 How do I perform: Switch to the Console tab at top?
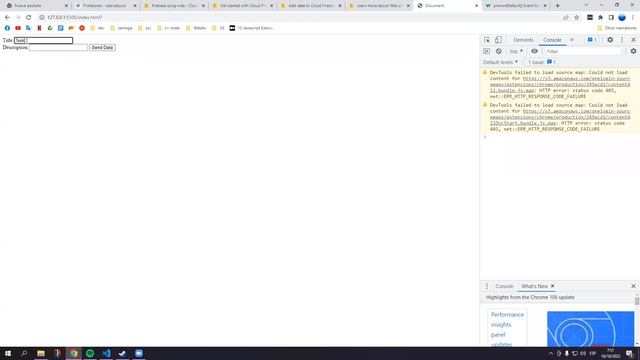552,40
